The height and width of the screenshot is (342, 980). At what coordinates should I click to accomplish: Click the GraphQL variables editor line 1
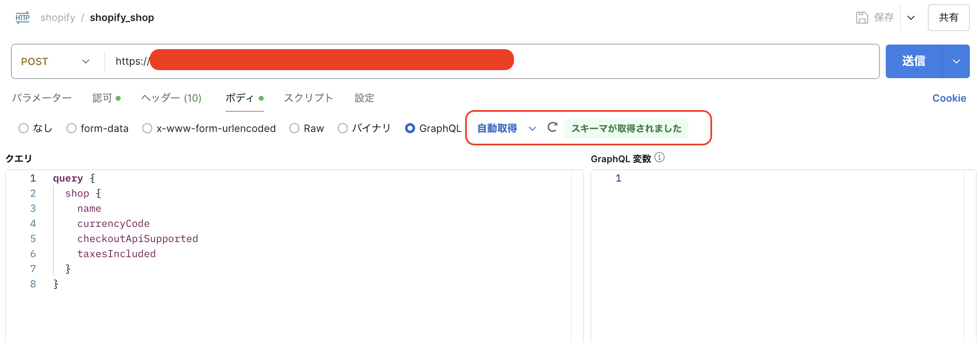tap(777, 178)
